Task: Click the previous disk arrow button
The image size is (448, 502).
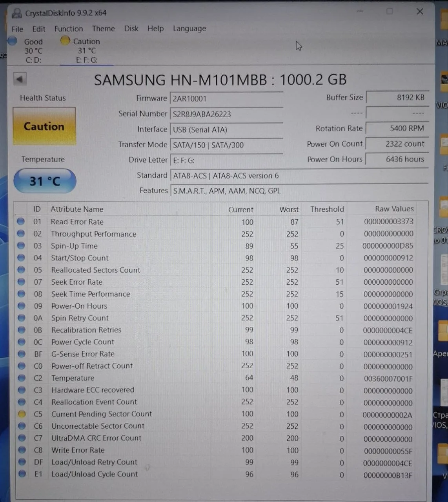Action: [x=20, y=79]
